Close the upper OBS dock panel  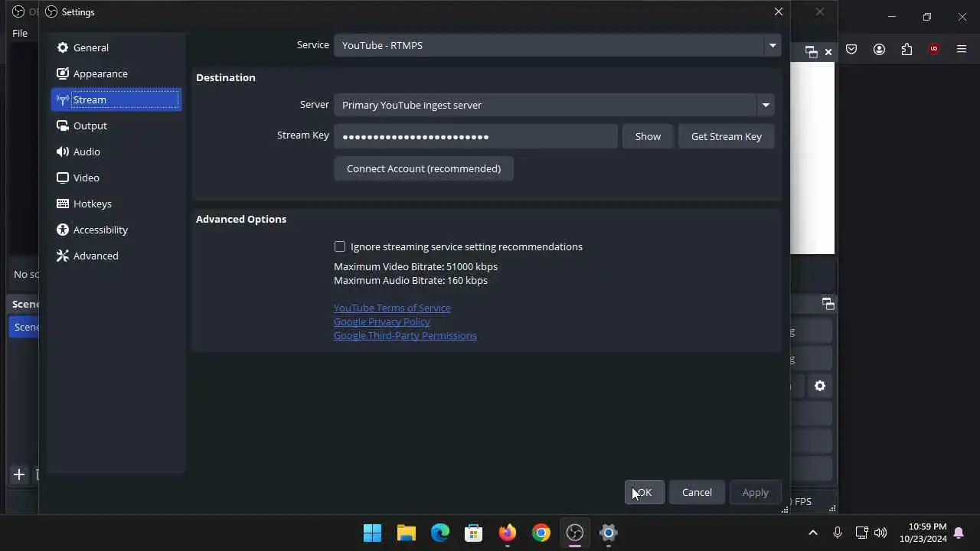click(828, 52)
